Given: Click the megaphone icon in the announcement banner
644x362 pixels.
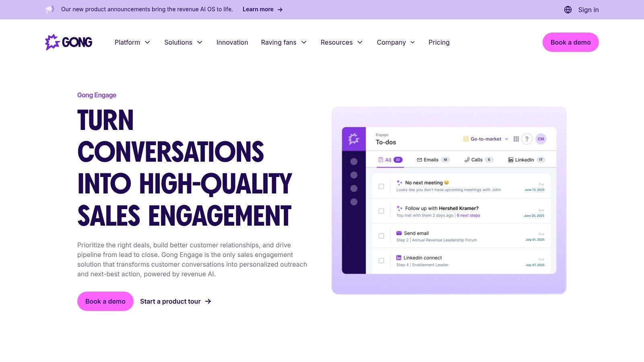Looking at the screenshot, I should point(50,9).
